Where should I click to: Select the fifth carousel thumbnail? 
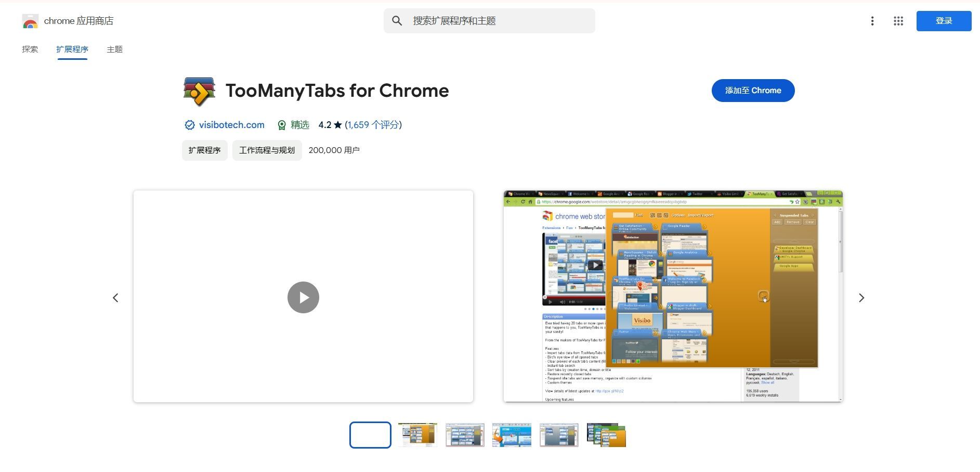point(559,435)
